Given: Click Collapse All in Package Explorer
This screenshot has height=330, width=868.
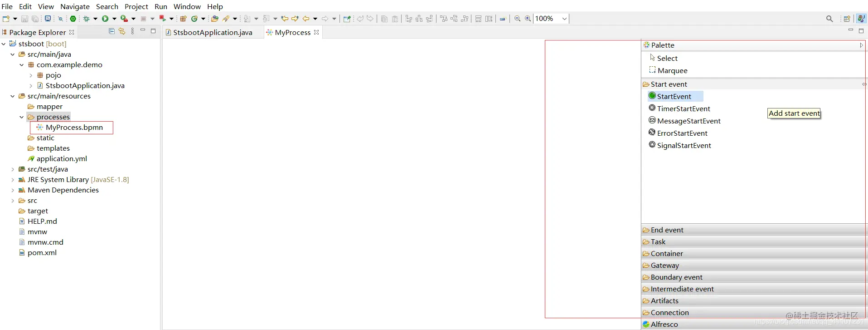Looking at the screenshot, I should point(112,31).
